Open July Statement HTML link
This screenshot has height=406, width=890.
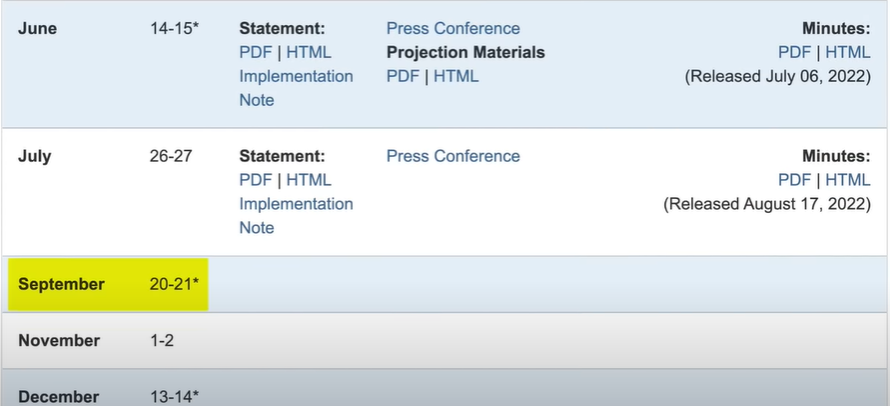click(309, 180)
